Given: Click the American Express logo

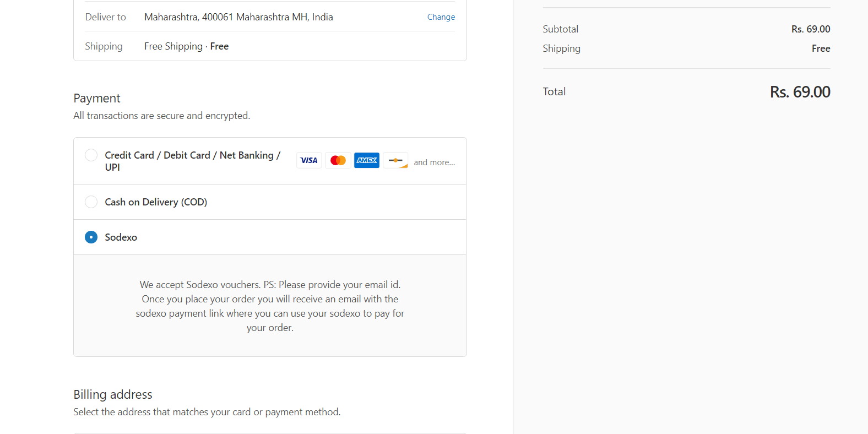Looking at the screenshot, I should tap(366, 160).
